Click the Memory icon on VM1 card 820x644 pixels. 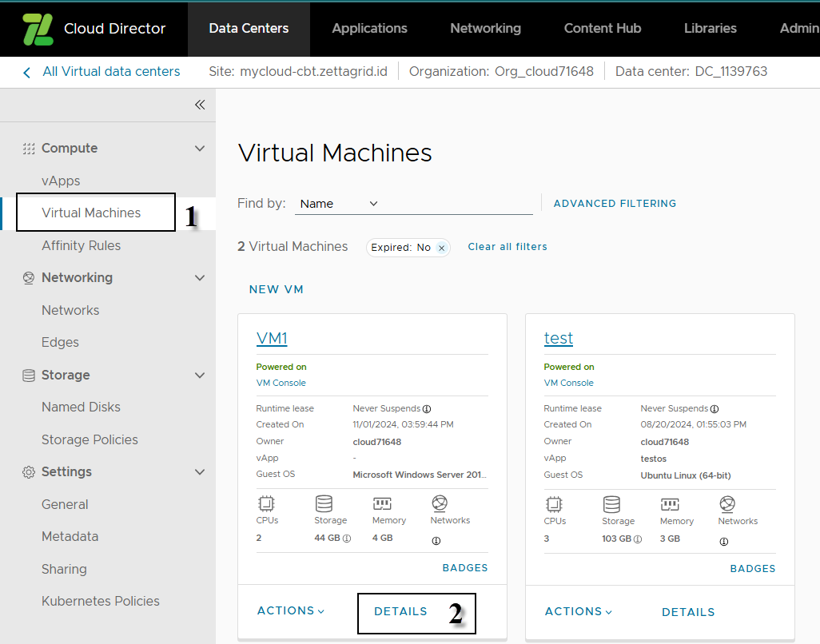coord(382,503)
